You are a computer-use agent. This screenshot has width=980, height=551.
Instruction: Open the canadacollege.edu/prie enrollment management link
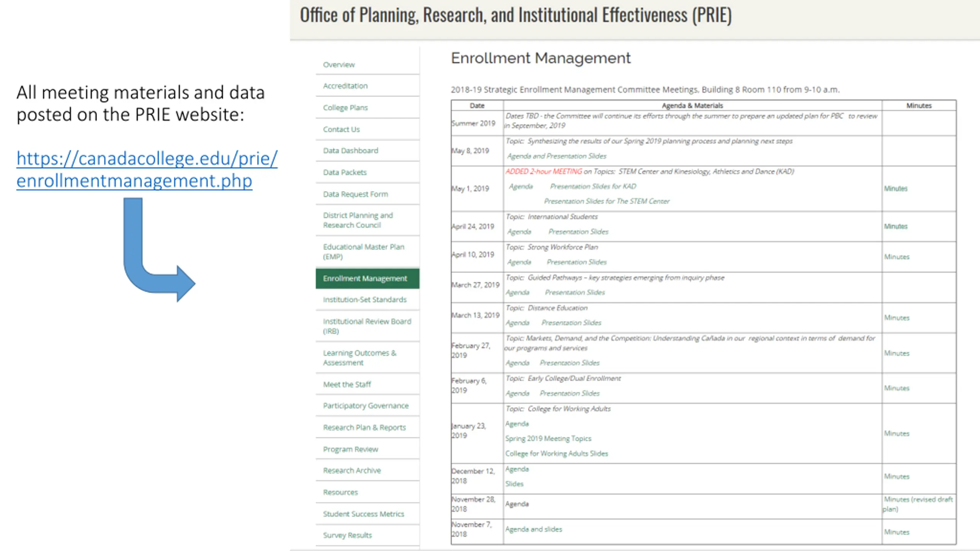147,170
